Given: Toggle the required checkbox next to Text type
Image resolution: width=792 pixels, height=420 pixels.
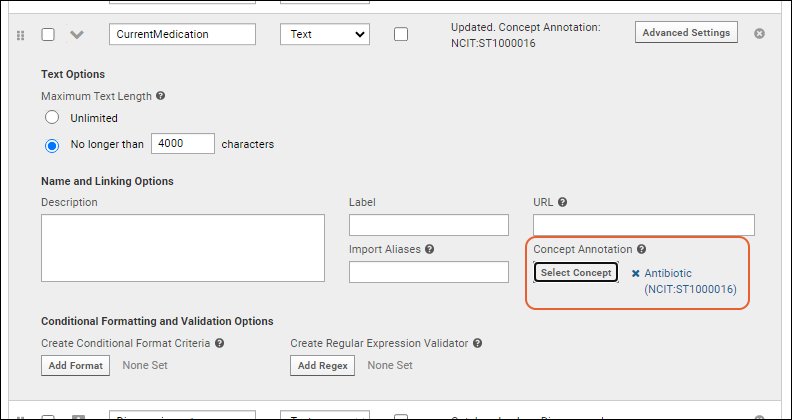Looking at the screenshot, I should click(401, 34).
